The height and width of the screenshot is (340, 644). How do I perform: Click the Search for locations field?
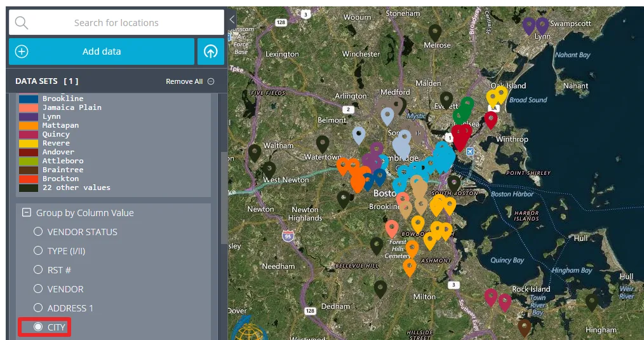(116, 23)
